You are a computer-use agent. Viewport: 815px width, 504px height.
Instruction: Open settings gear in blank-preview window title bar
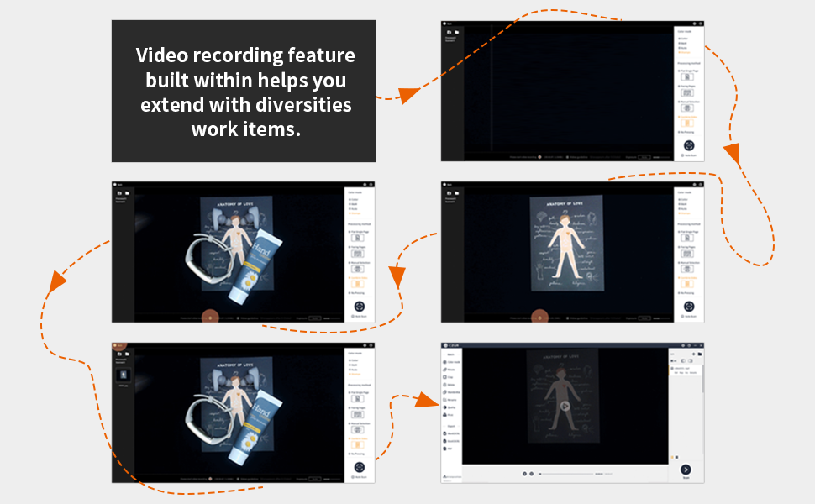pos(694,24)
